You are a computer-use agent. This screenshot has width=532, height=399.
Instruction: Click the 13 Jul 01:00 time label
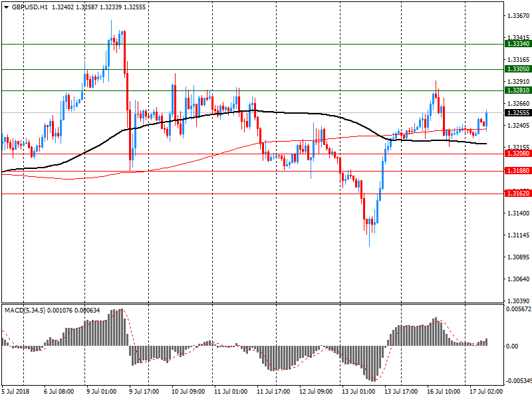coord(357,392)
